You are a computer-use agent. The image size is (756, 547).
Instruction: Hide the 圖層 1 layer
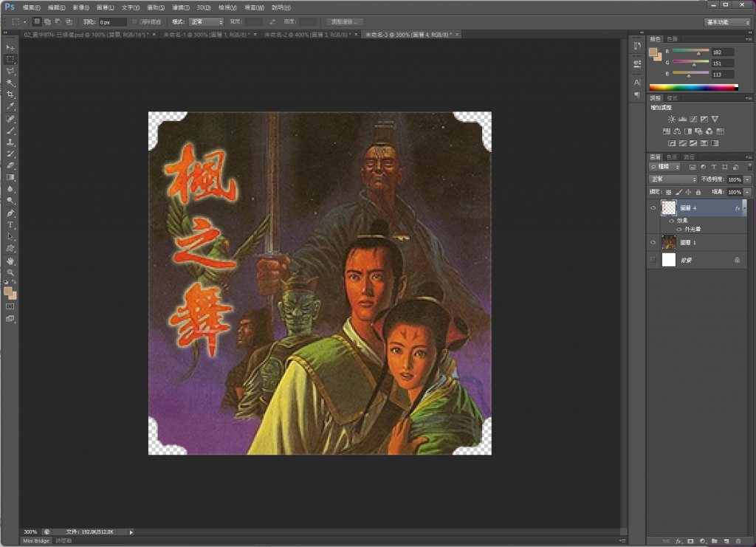[653, 242]
